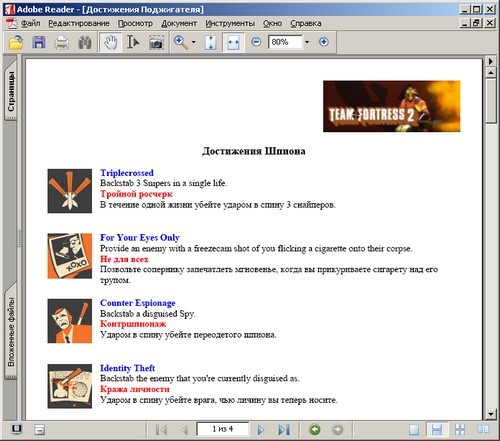The image size is (500, 441).
Task: Activate the text Select tool
Action: (133, 42)
